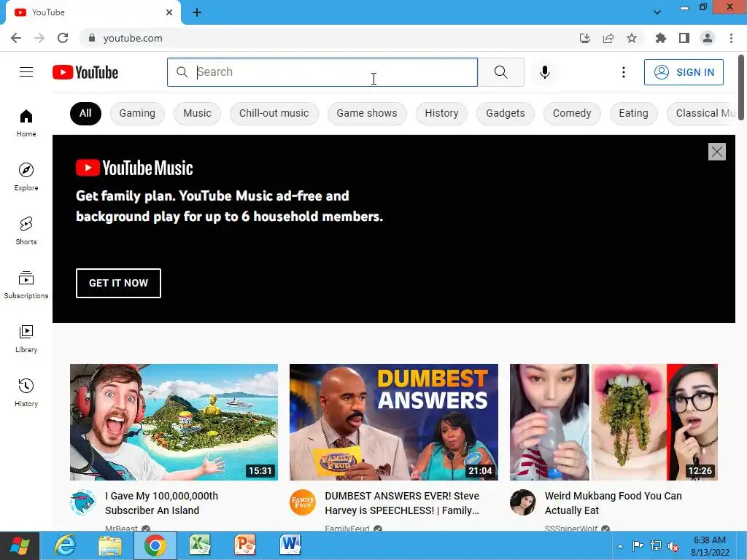Start voice search with the microphone
The width and height of the screenshot is (747, 560).
(544, 72)
